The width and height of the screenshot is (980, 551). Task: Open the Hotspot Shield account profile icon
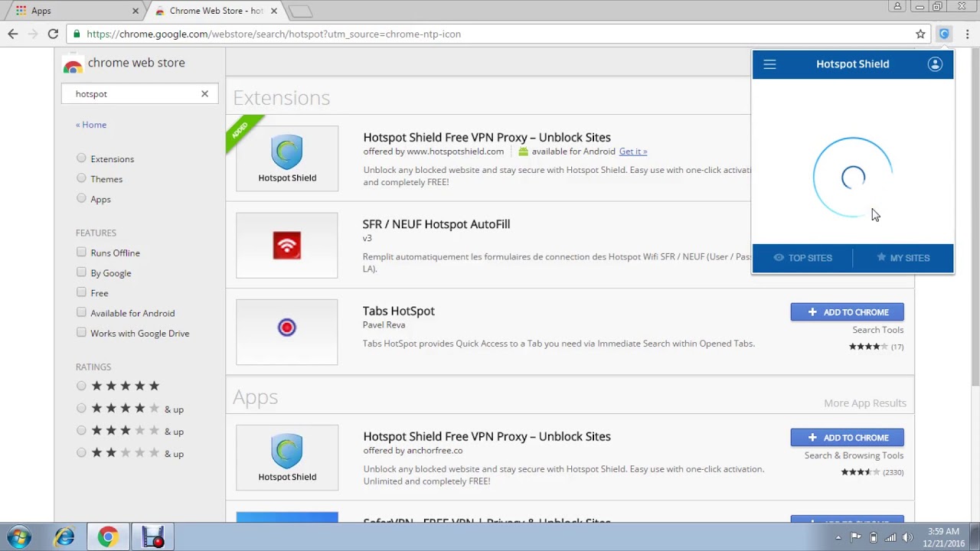point(935,64)
